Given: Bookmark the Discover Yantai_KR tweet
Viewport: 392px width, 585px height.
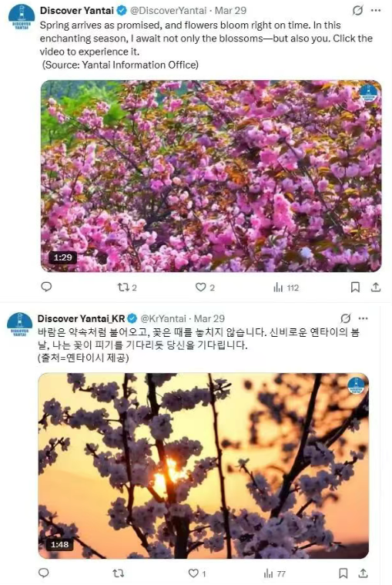Looking at the screenshot, I should point(343,573).
